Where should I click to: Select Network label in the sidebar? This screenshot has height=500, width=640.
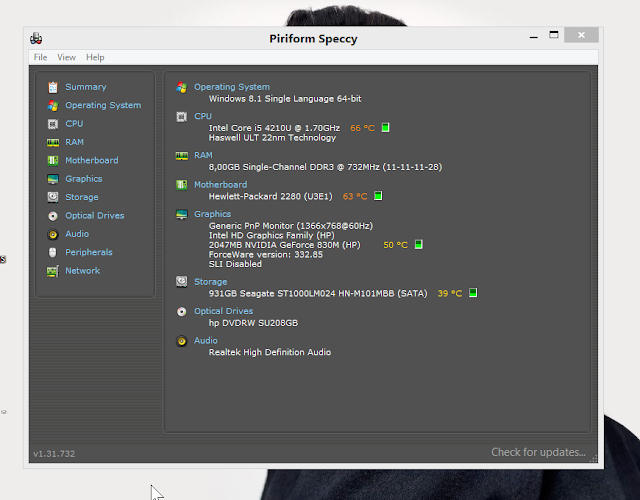82,271
